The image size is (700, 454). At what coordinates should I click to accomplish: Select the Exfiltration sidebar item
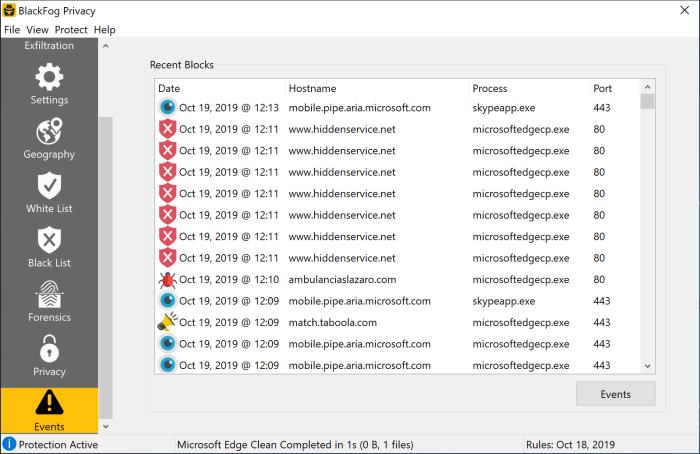[49, 46]
